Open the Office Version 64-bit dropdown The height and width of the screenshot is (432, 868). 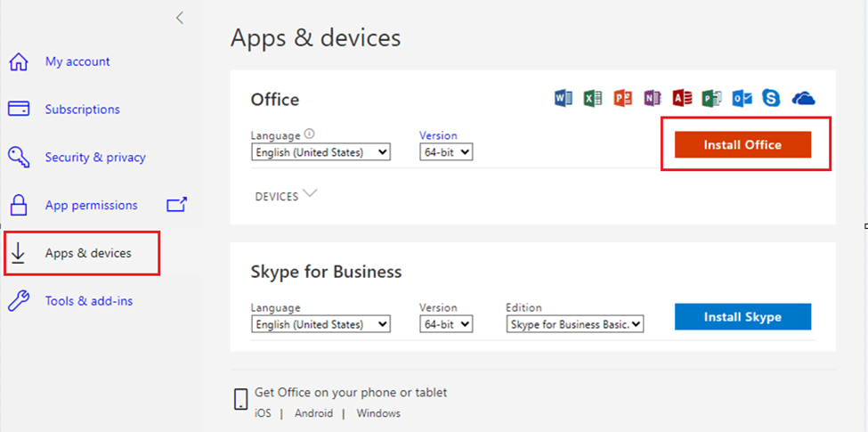(446, 152)
